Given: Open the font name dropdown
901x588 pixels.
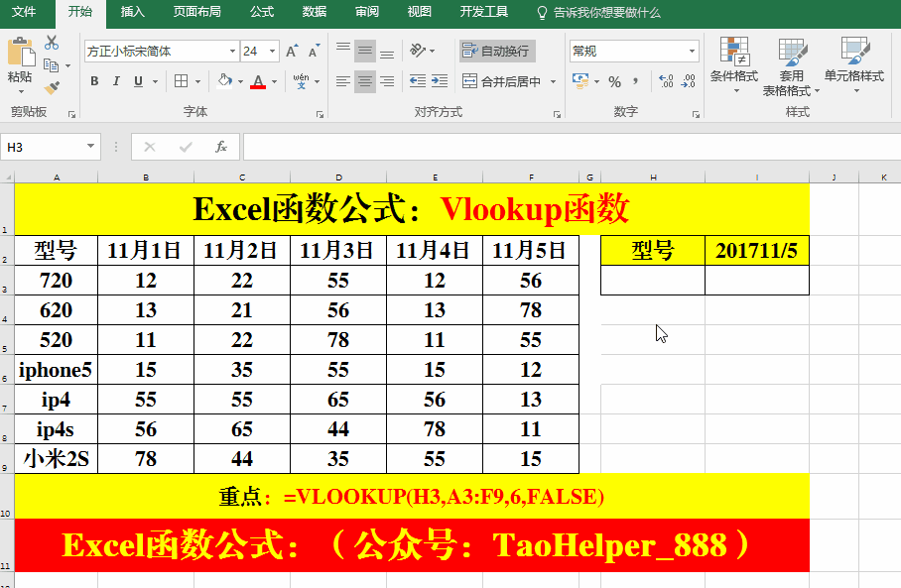Looking at the screenshot, I should tap(232, 52).
